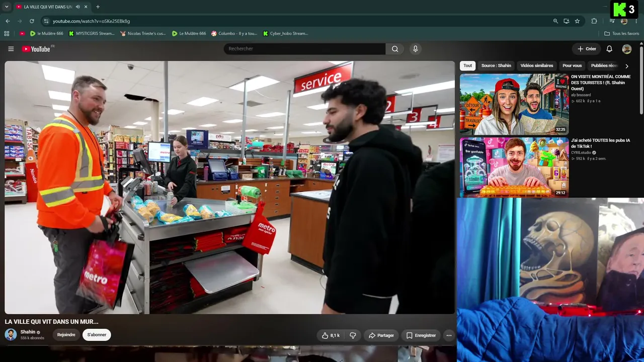Open a new browser tab
This screenshot has width=644, height=362.
coord(98,7)
